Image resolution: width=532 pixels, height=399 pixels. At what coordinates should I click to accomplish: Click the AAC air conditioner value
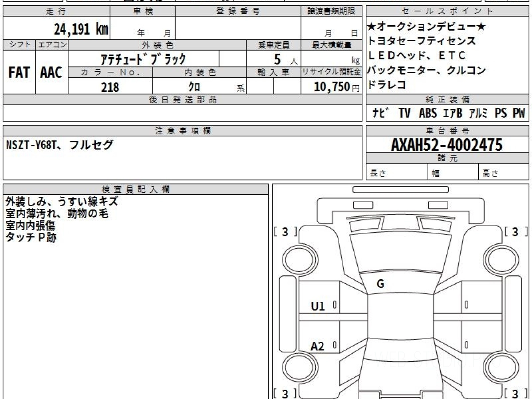pyautogui.click(x=51, y=72)
